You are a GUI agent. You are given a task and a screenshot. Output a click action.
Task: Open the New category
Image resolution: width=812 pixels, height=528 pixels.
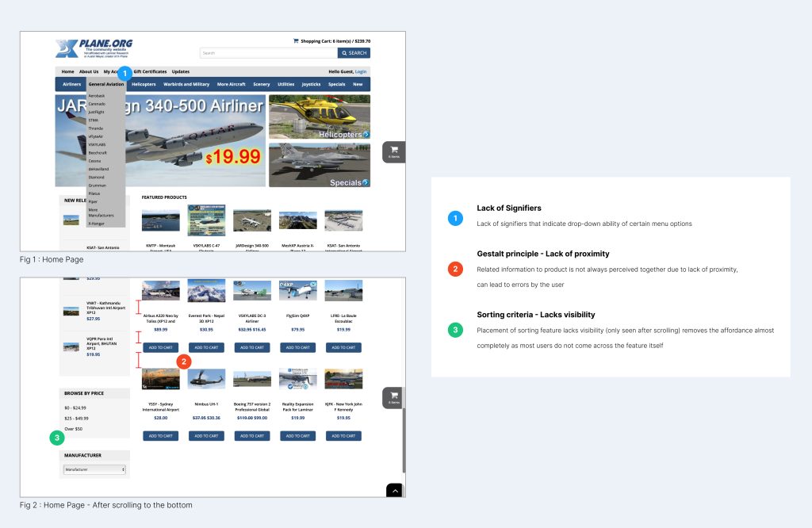[358, 84]
